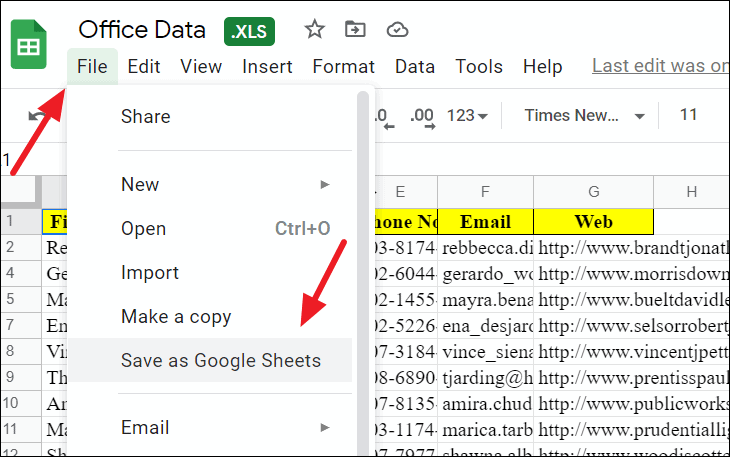
Task: Click the morrisdown web address cell
Action: pos(632,274)
